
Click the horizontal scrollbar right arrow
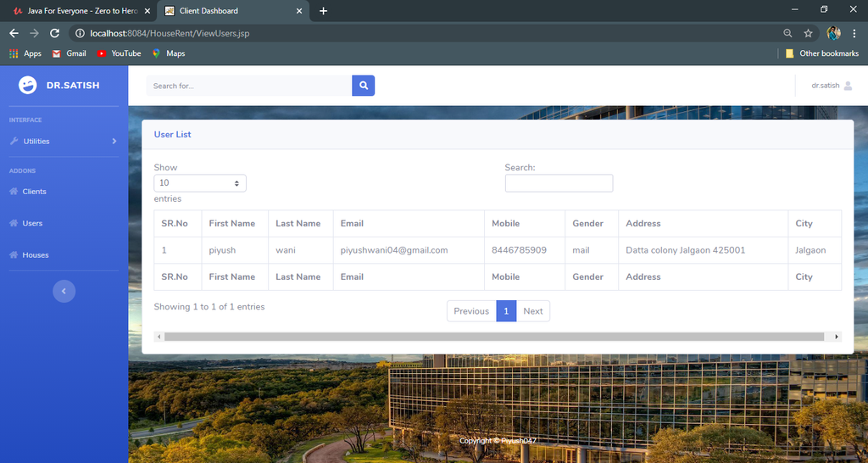click(x=837, y=337)
